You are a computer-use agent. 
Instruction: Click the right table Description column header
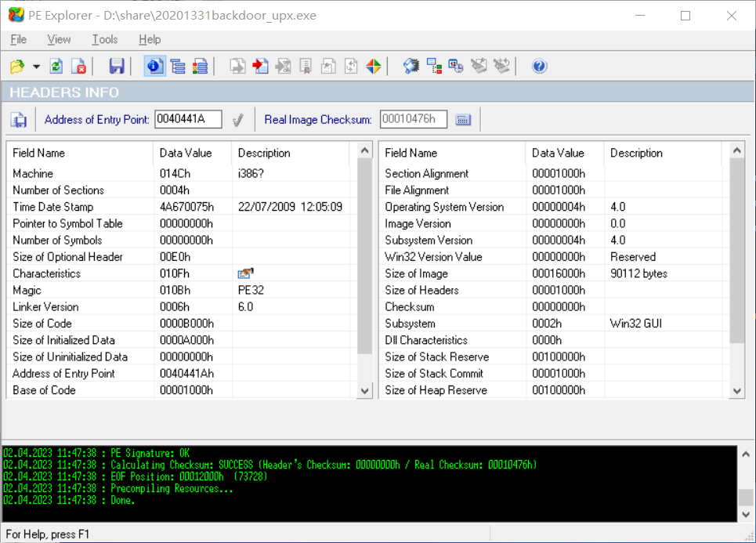coord(663,153)
